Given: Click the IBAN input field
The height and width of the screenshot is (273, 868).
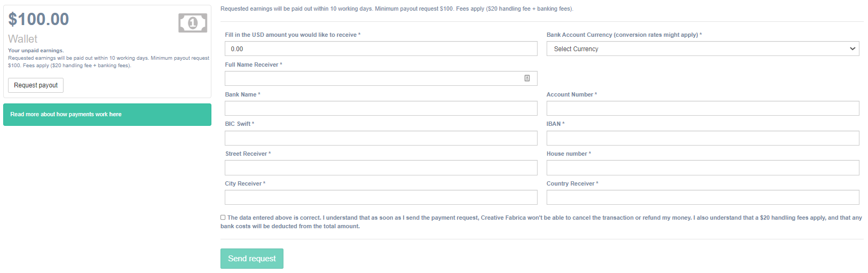Looking at the screenshot, I should (x=703, y=138).
